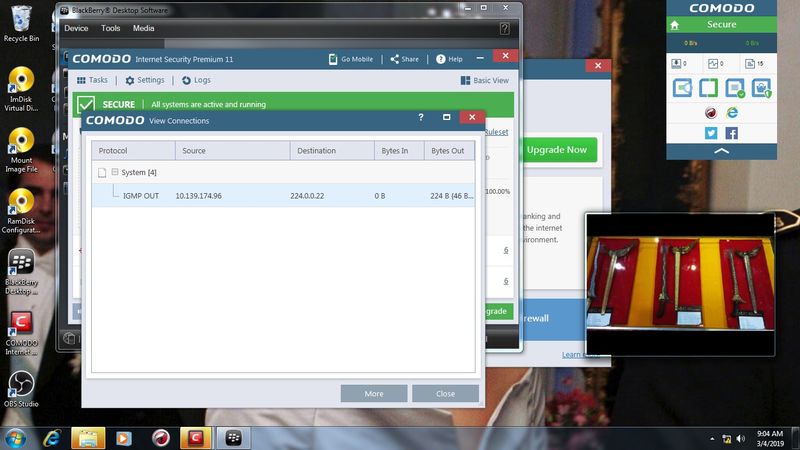
Task: Open Windows Media Player from taskbar
Action: coord(124,438)
